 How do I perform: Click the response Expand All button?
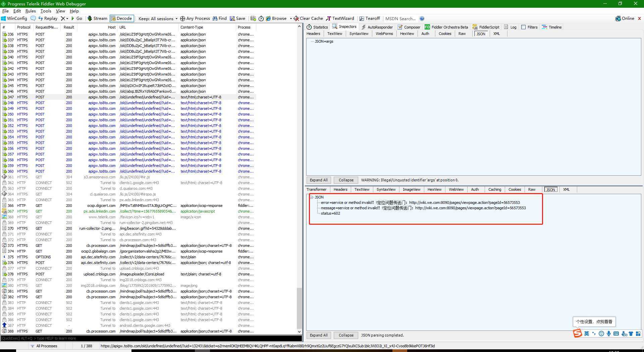tap(318, 335)
